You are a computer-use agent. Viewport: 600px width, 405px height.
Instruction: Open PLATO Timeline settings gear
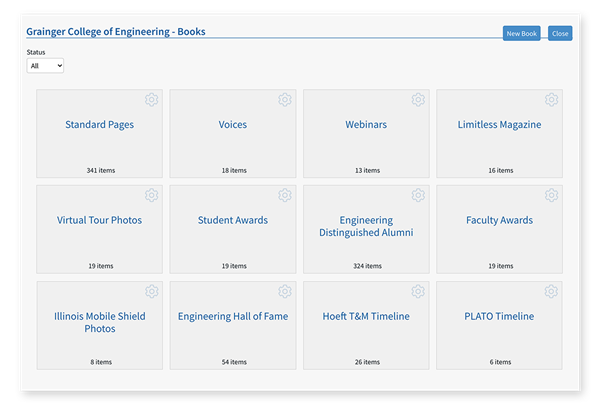coord(551,291)
